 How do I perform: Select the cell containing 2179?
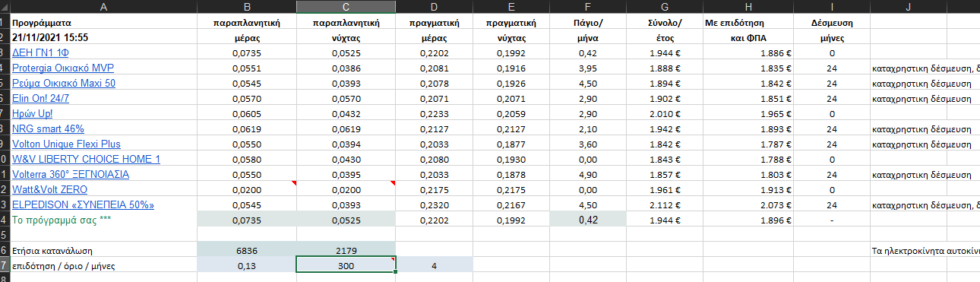pos(346,249)
